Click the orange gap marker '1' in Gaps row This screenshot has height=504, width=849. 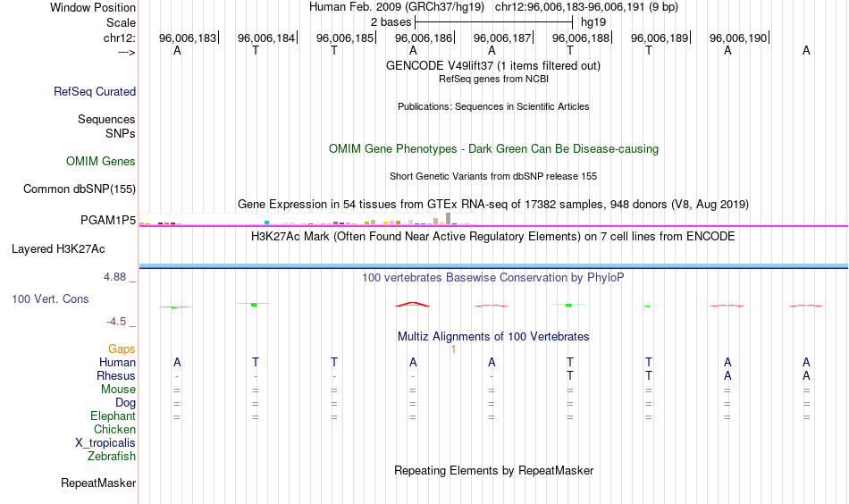pos(453,349)
